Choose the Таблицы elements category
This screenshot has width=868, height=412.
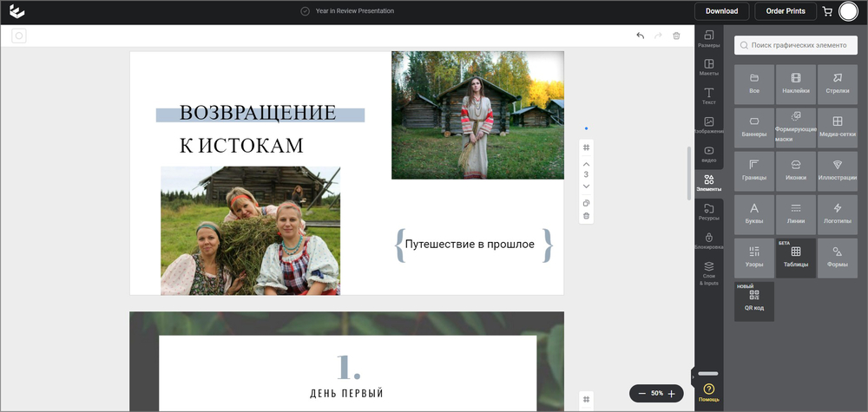point(796,257)
